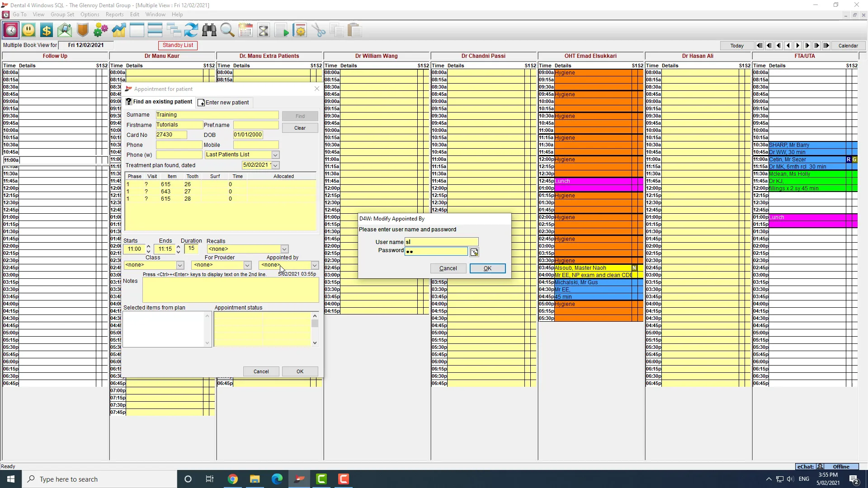The width and height of the screenshot is (868, 488).
Task: Click the Clear button in appointment dialog
Action: coord(300,128)
